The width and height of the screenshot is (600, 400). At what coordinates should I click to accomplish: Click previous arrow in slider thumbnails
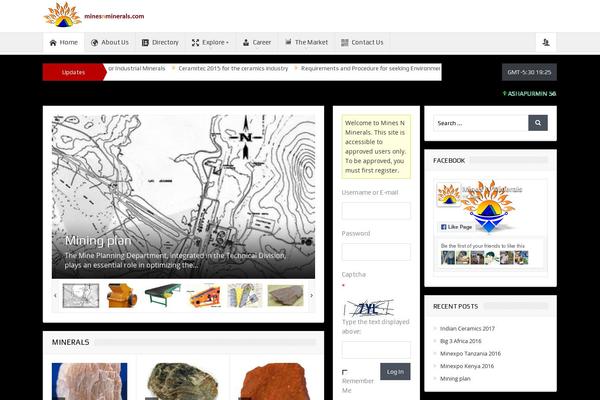[55, 296]
